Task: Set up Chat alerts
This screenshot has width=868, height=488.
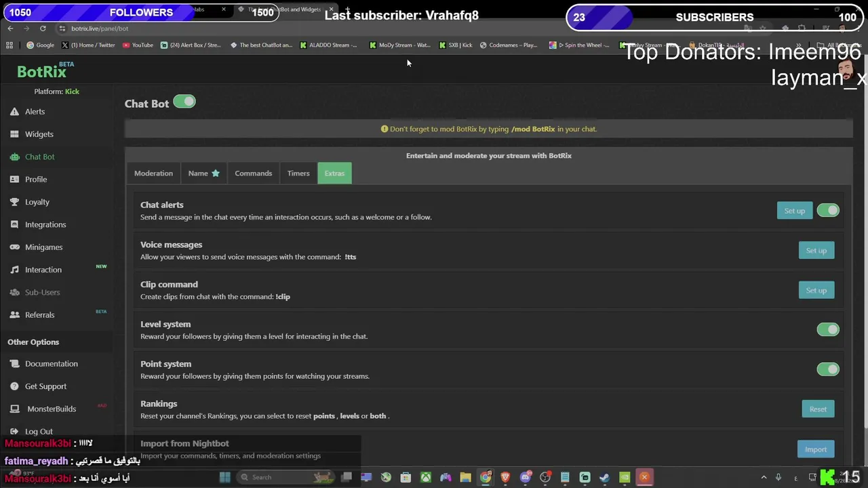Action: click(x=794, y=211)
